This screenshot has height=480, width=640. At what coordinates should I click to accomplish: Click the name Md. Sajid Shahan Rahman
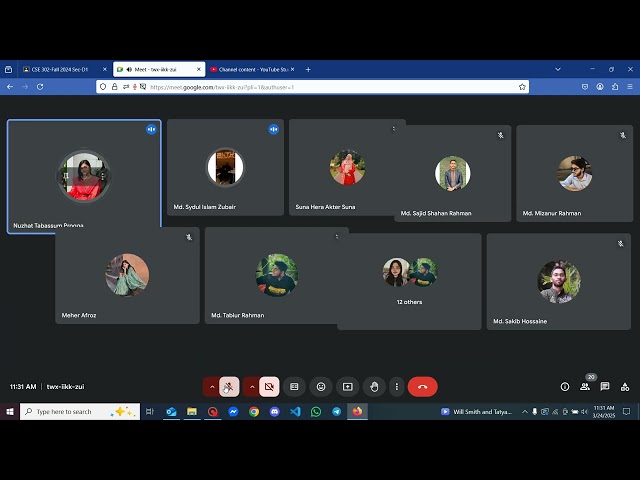436,213
